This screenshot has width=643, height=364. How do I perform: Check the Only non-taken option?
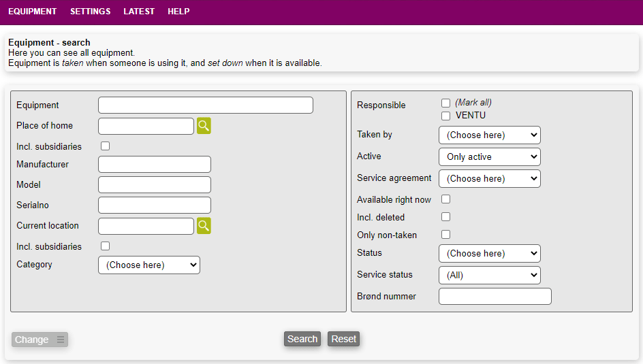pos(445,235)
